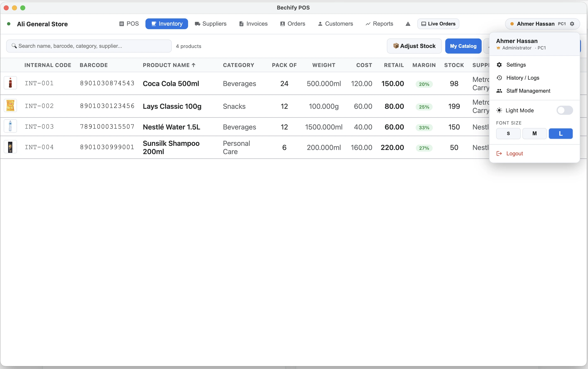
Task: Set font size to L
Action: [x=561, y=133]
